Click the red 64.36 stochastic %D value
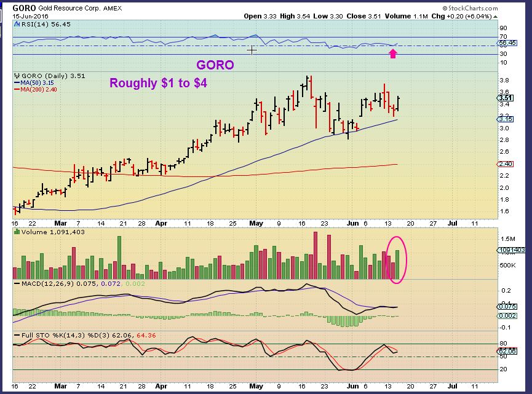This screenshot has width=532, height=394. (x=146, y=336)
